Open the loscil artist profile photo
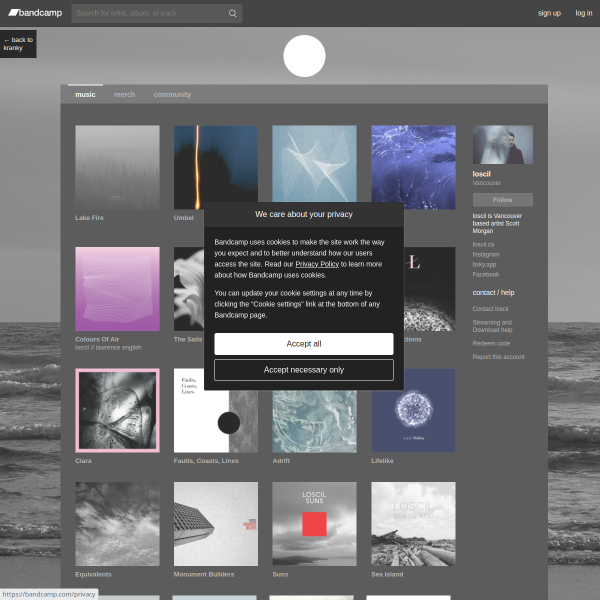The height and width of the screenshot is (600, 600). (502, 144)
